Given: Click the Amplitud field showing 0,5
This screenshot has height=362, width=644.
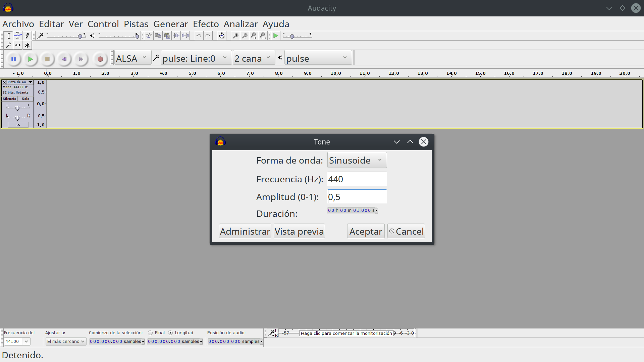Looking at the screenshot, I should tap(357, 197).
